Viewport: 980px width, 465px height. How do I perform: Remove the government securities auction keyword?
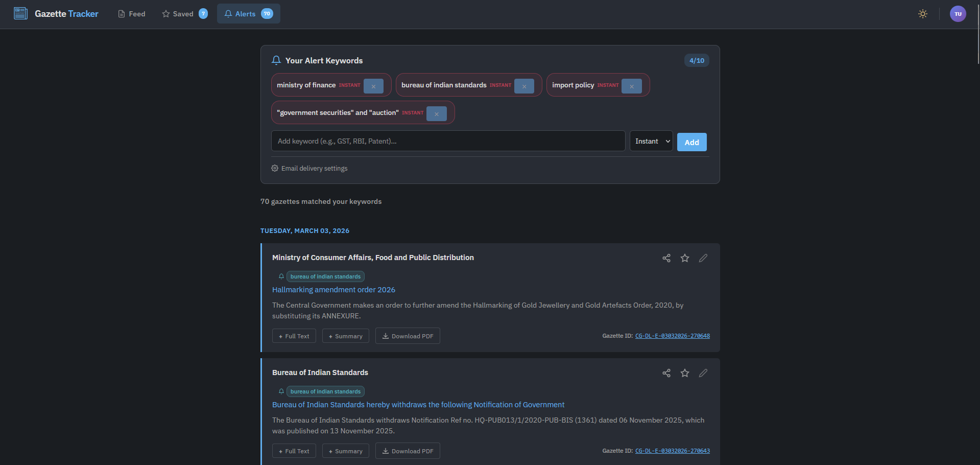click(x=437, y=113)
